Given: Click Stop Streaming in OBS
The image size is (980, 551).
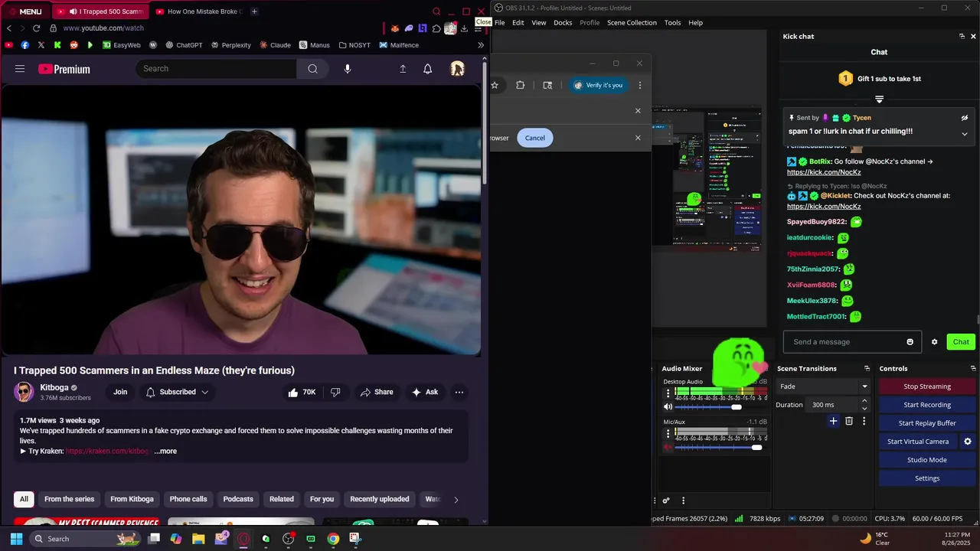Looking at the screenshot, I should (x=927, y=386).
